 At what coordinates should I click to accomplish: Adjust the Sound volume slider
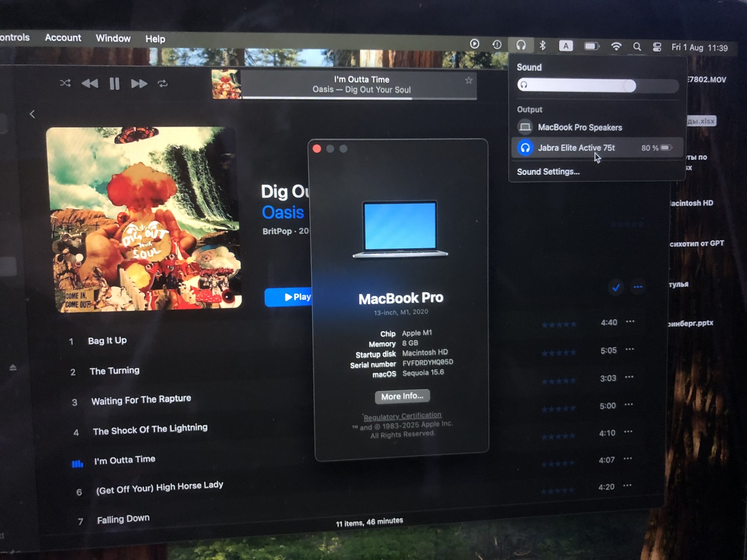pyautogui.click(x=628, y=86)
